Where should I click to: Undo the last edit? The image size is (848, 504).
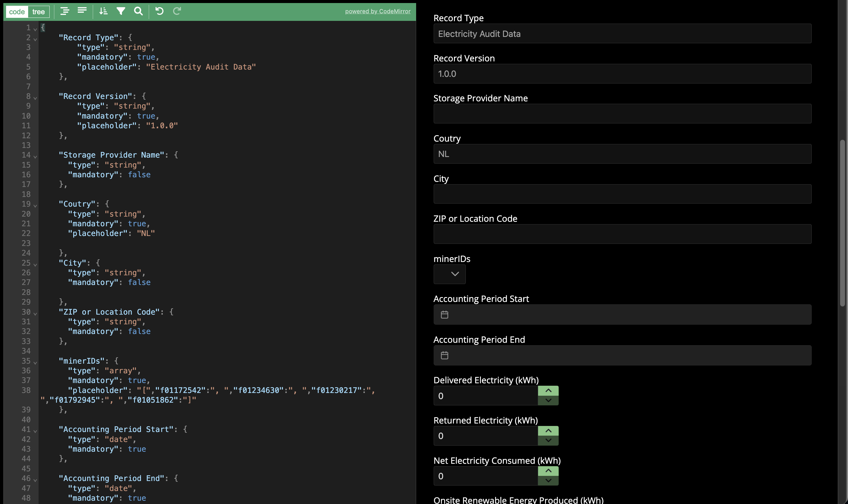coord(159,11)
